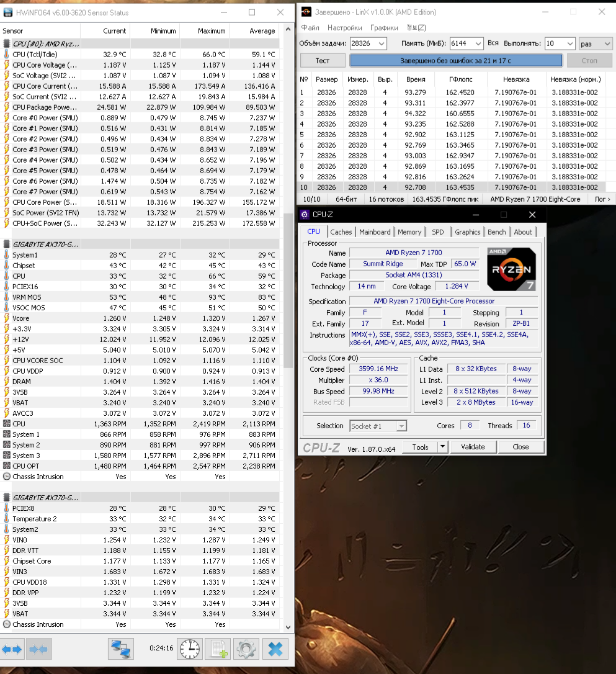616x674 pixels.
Task: Click HWiNFO 'Maximum' column header
Action: click(205, 31)
